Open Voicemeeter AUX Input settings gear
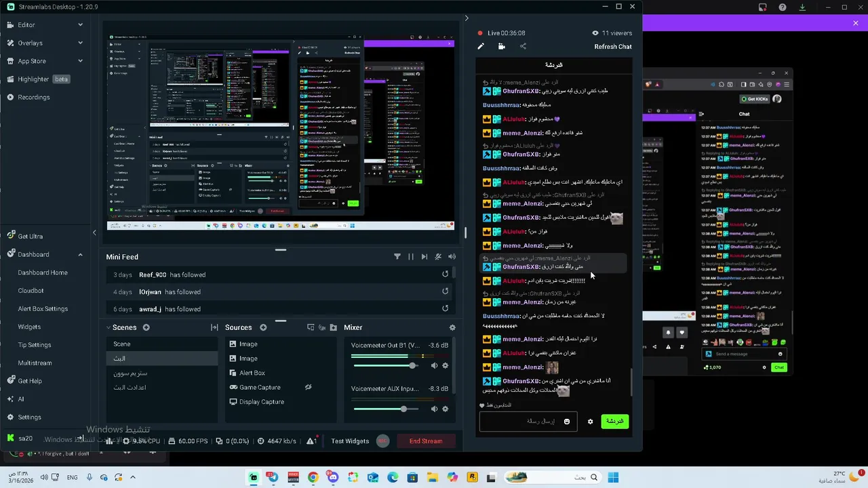The width and height of the screenshot is (868, 488). pos(446,409)
